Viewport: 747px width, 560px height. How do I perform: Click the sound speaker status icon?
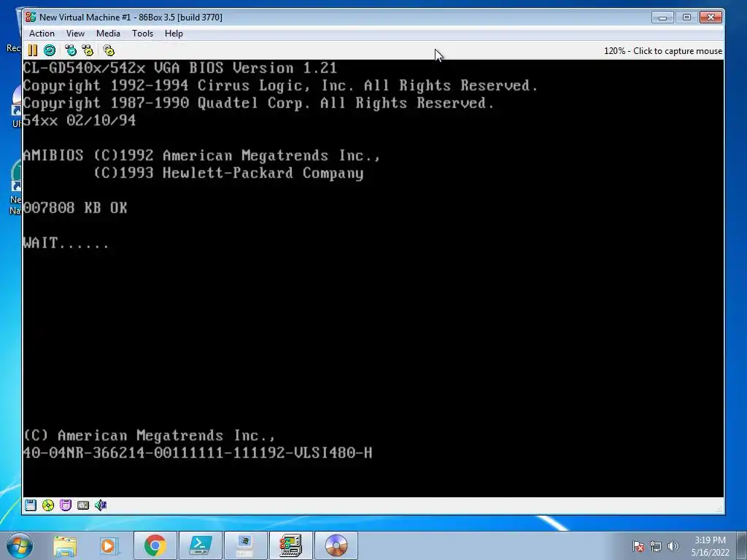pyautogui.click(x=101, y=505)
